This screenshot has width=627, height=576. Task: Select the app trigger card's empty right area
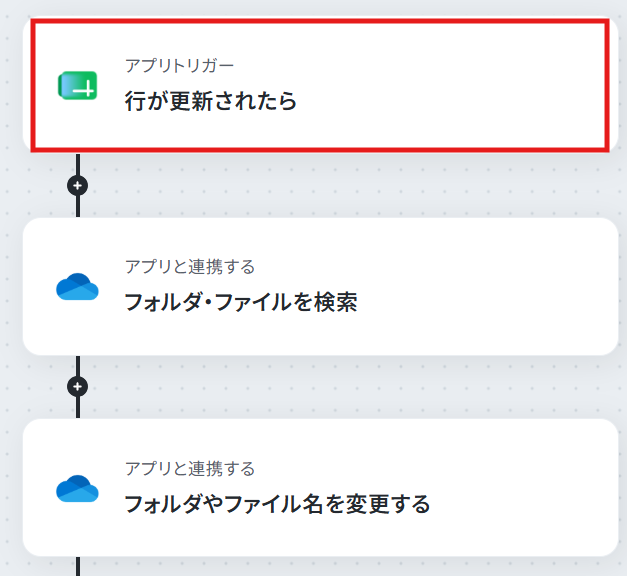(x=460, y=86)
